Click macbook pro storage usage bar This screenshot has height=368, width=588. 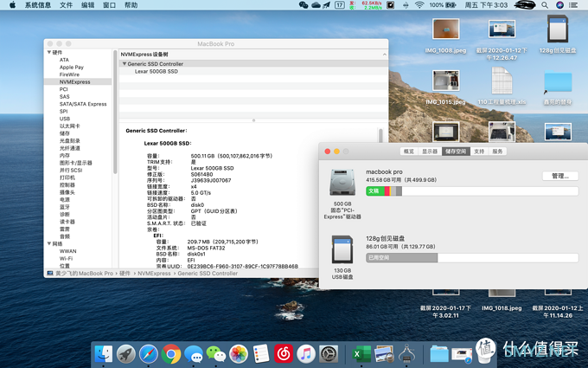472,191
